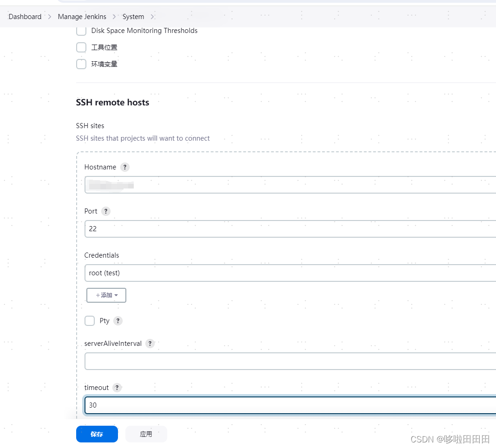Image resolution: width=496 pixels, height=448 pixels.
Task: Show help for the Pty option
Action: (118, 321)
